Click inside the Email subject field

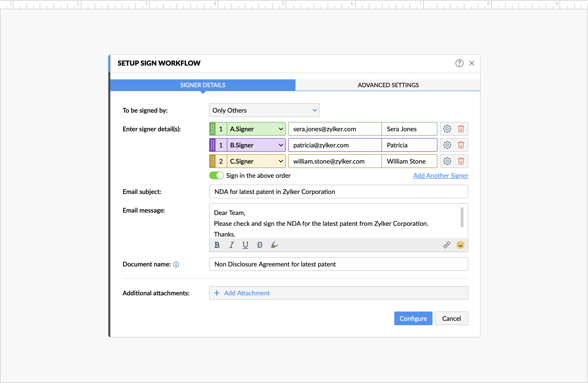click(x=339, y=191)
